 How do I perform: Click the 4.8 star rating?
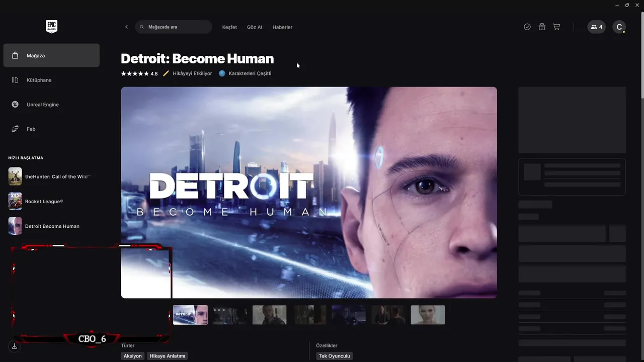[x=139, y=73]
